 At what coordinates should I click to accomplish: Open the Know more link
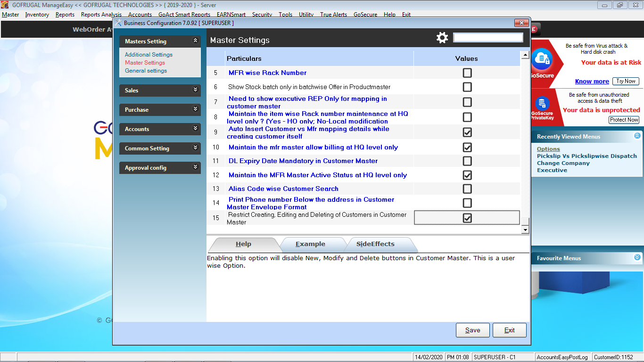592,82
